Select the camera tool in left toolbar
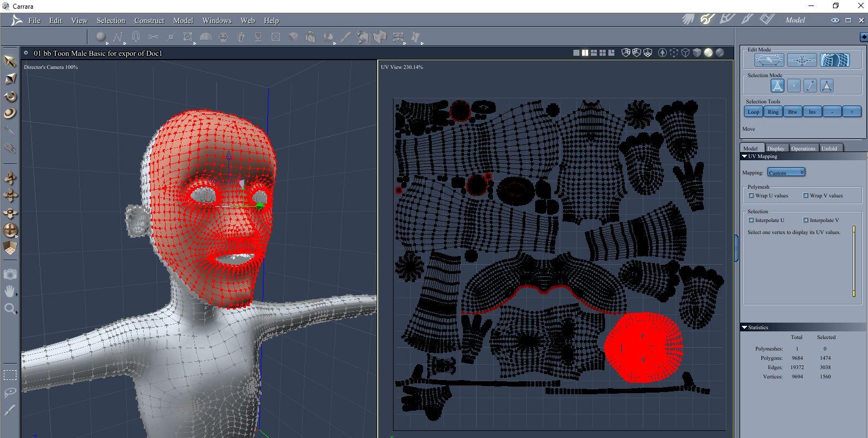868x438 pixels. (x=10, y=274)
